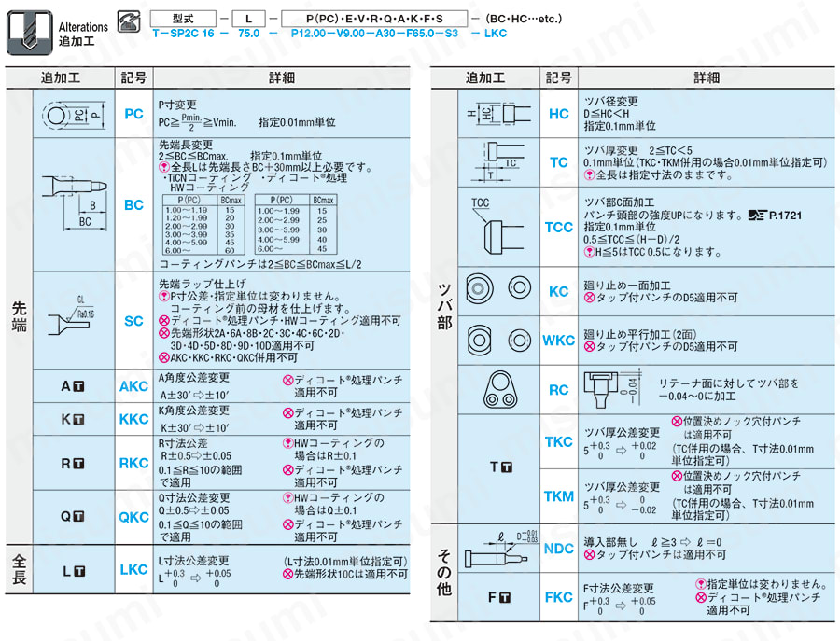Screen dimensions: 840x641
Task: Click the prohibition mark in NDC detail
Action: (x=589, y=555)
